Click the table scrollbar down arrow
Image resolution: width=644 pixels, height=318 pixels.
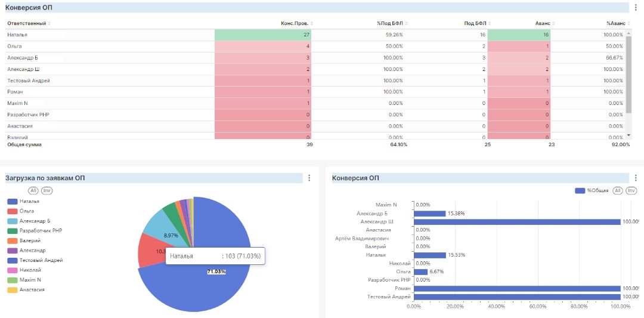(628, 135)
